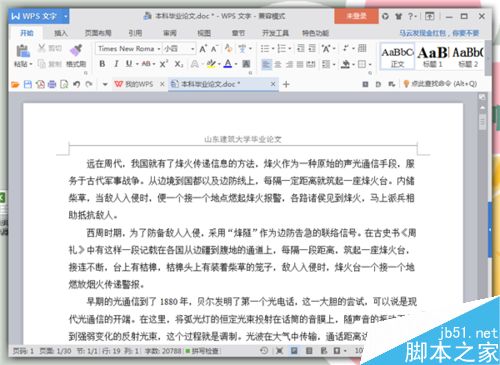Print the document with printer icon
500x365 pixels.
[52, 84]
